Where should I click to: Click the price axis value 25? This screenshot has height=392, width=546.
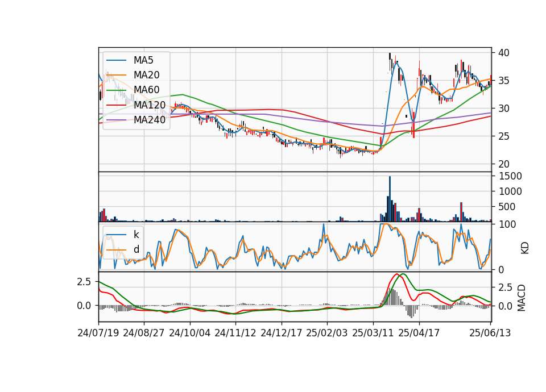503,136
